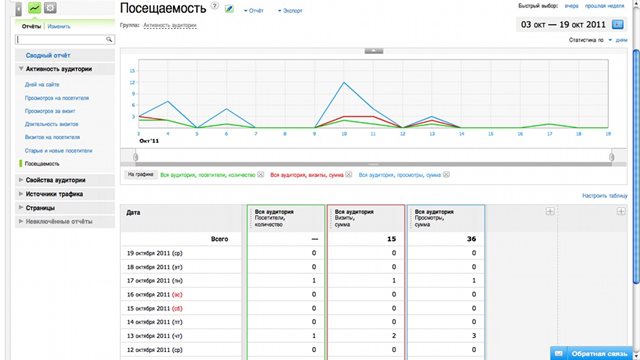Remove the red визиты series from graph
The image size is (640, 360).
click(x=348, y=175)
